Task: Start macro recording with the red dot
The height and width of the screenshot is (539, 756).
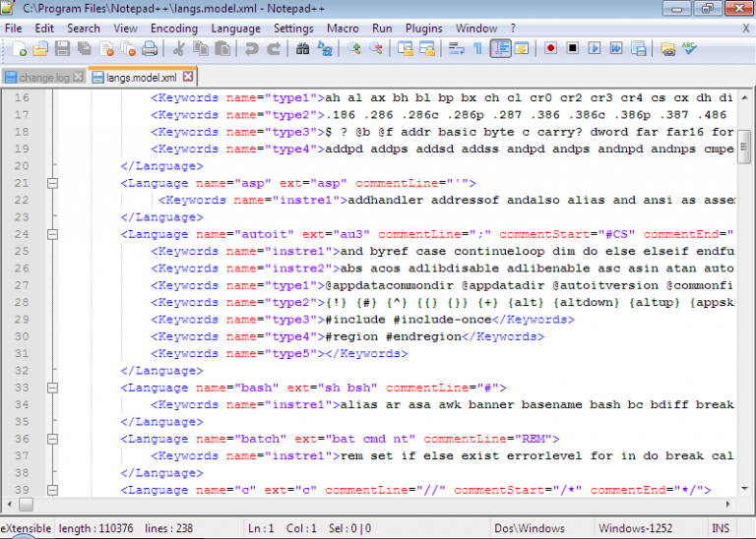Action: pyautogui.click(x=550, y=48)
